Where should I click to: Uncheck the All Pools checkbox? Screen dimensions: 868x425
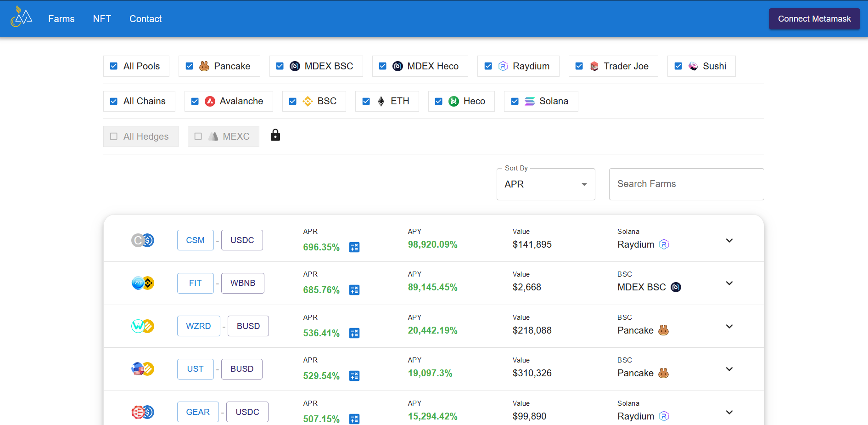click(114, 66)
